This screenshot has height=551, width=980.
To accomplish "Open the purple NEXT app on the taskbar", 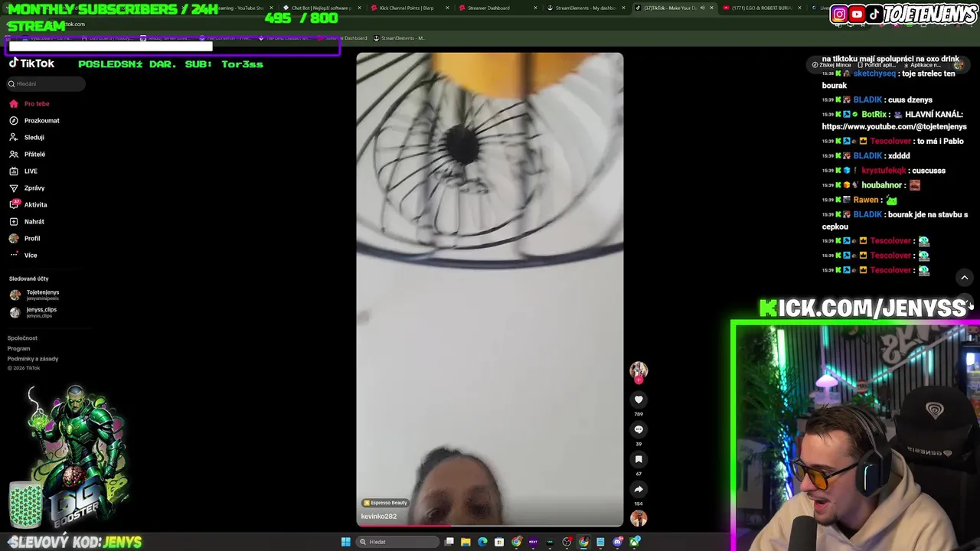I will [533, 542].
